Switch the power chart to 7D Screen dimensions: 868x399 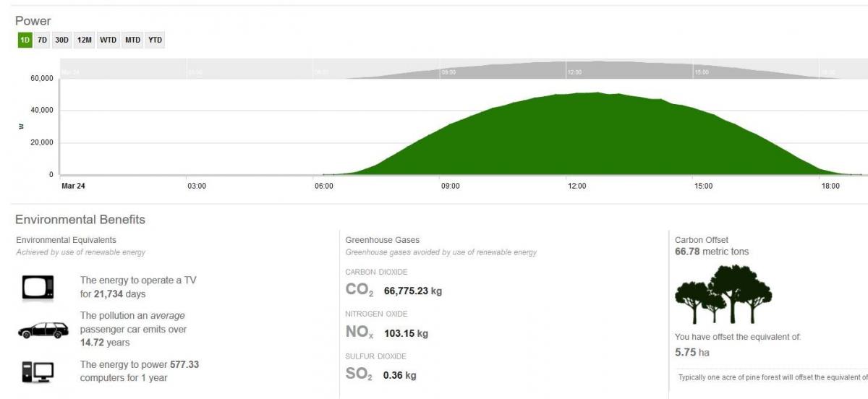tap(43, 40)
